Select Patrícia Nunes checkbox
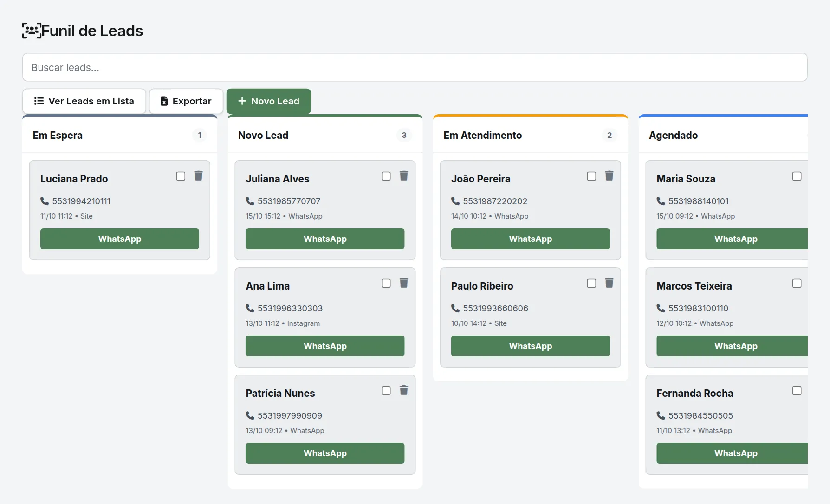 tap(386, 390)
